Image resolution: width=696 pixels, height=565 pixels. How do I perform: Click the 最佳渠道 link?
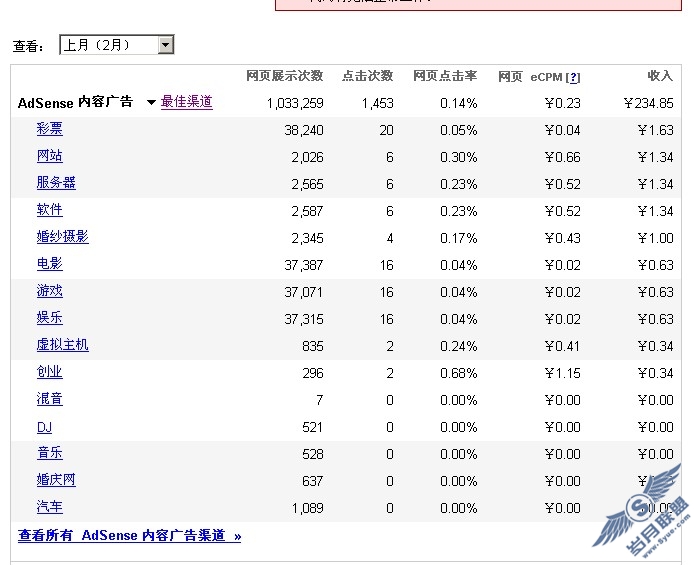click(187, 102)
